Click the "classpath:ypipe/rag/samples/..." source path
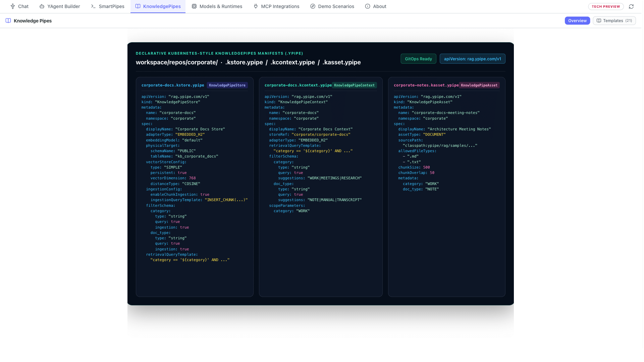The width and height of the screenshot is (644, 362). pos(440,146)
